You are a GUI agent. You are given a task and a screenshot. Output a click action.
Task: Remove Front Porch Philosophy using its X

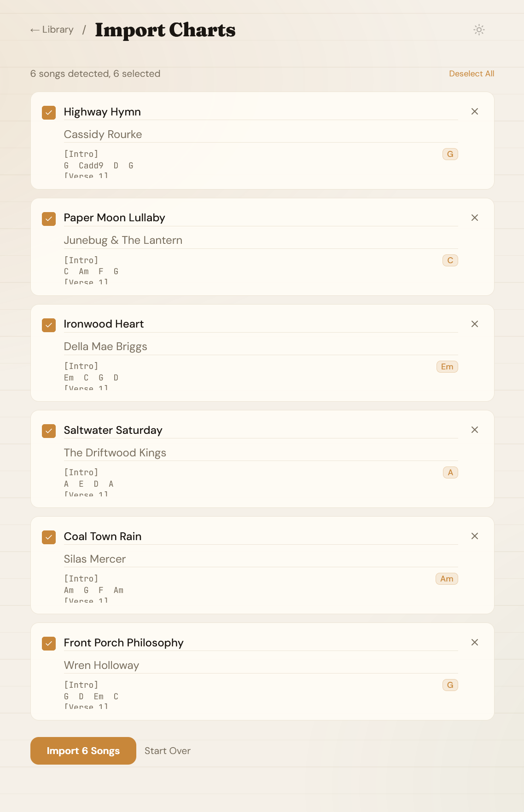(x=475, y=642)
